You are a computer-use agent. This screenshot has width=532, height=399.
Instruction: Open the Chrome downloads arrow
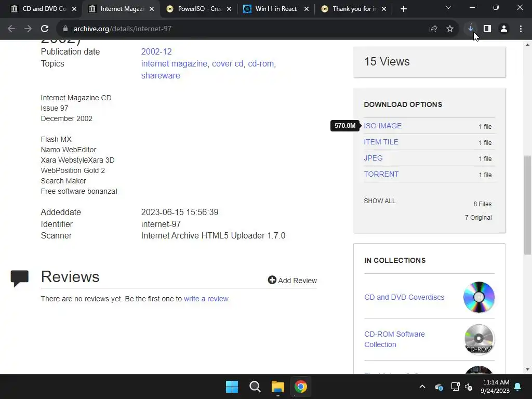471,29
